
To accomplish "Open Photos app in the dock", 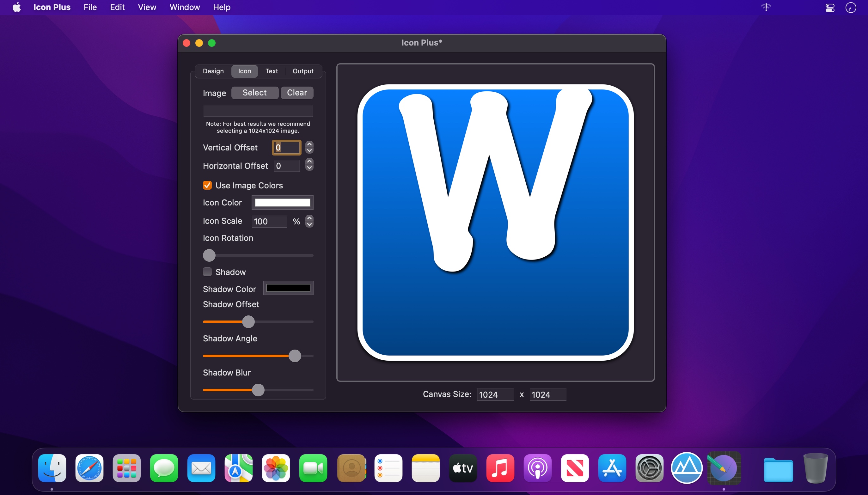I will [x=276, y=468].
